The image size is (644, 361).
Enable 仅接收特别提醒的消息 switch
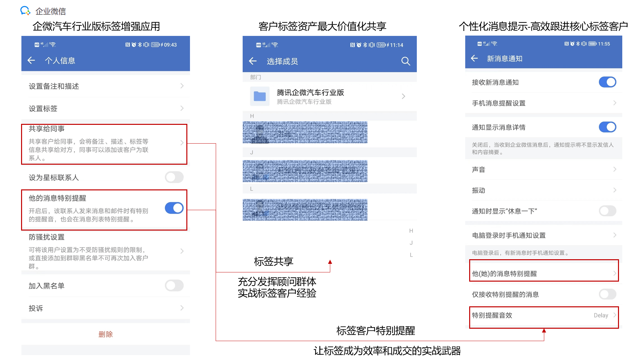[x=607, y=294]
